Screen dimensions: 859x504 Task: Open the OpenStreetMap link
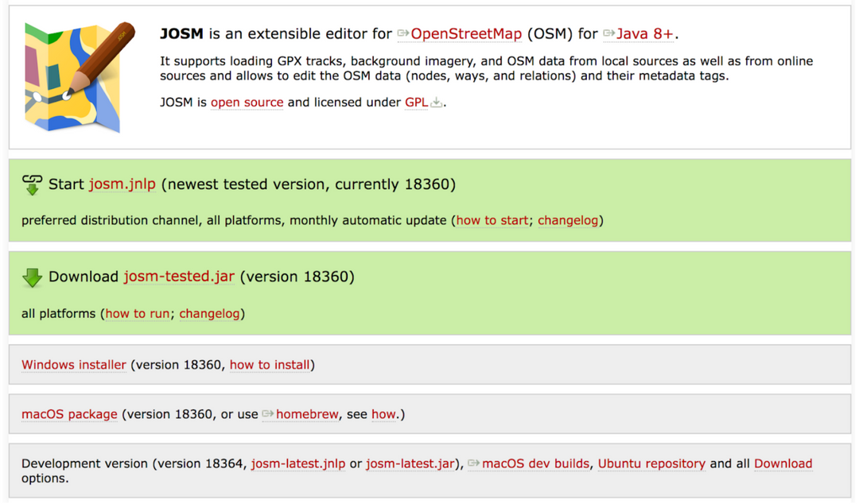(466, 34)
